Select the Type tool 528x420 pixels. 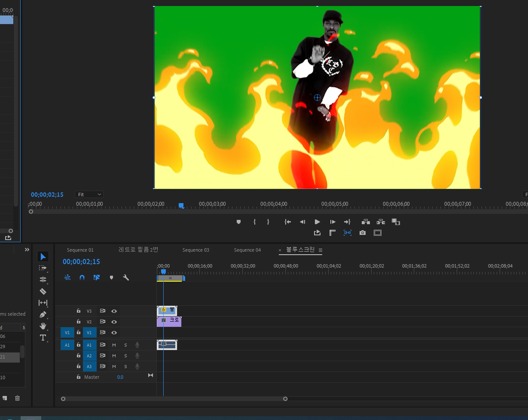pos(43,338)
